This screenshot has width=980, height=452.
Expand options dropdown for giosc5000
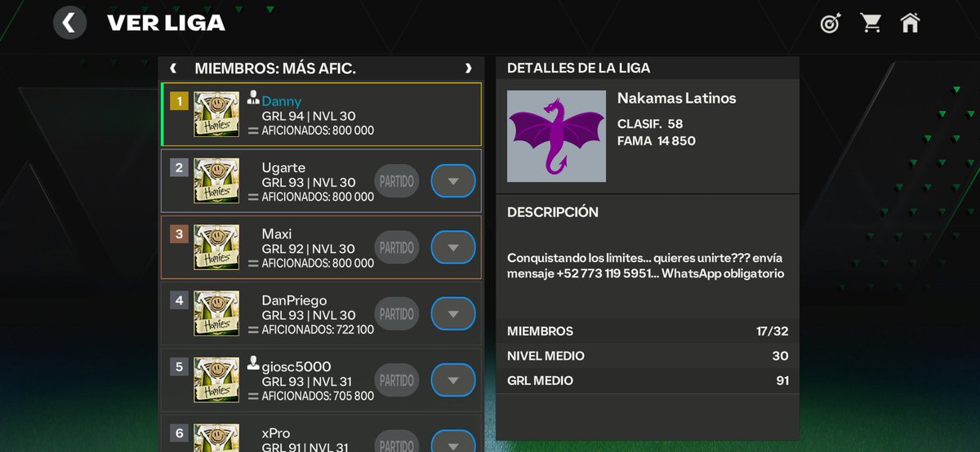pyautogui.click(x=453, y=380)
